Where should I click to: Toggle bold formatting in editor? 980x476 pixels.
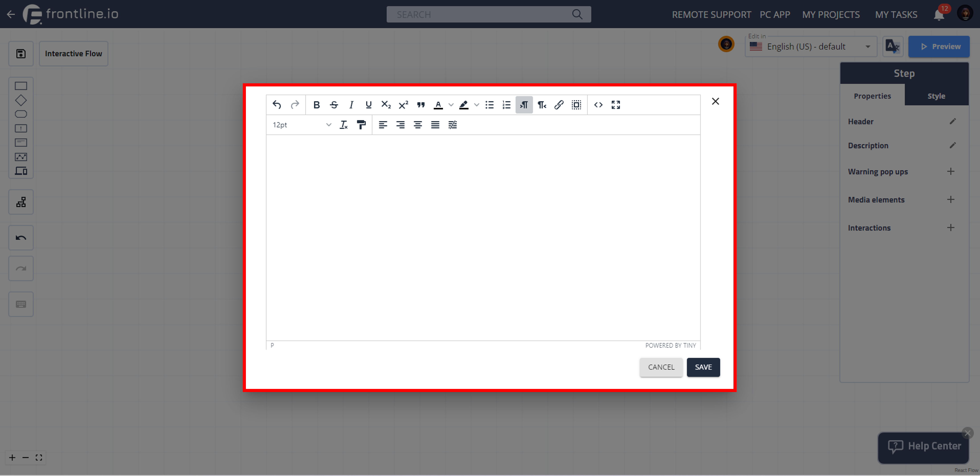[x=316, y=105]
